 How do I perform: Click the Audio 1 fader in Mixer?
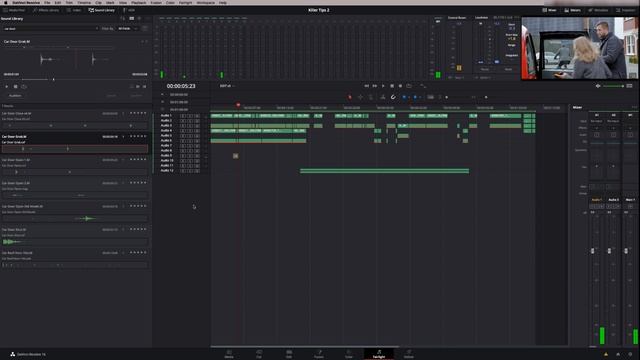tap(593, 251)
